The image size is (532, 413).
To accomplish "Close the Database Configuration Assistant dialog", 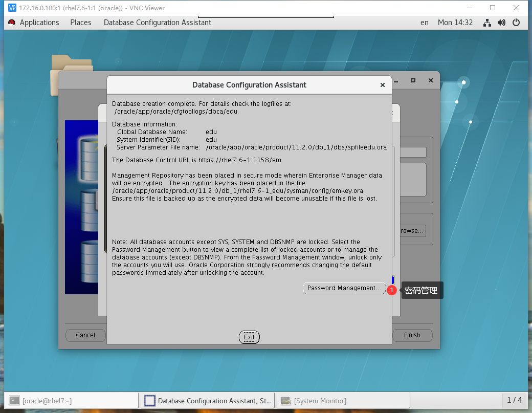I will [383, 85].
